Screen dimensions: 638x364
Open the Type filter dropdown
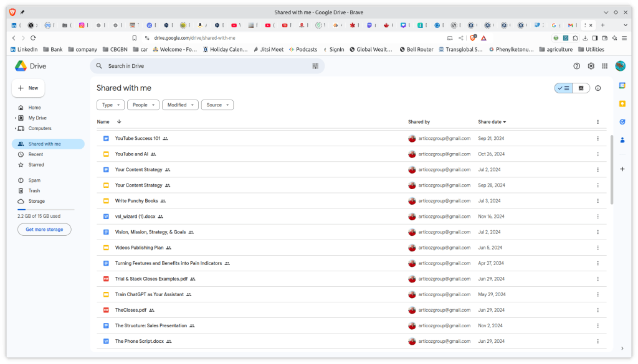point(110,105)
